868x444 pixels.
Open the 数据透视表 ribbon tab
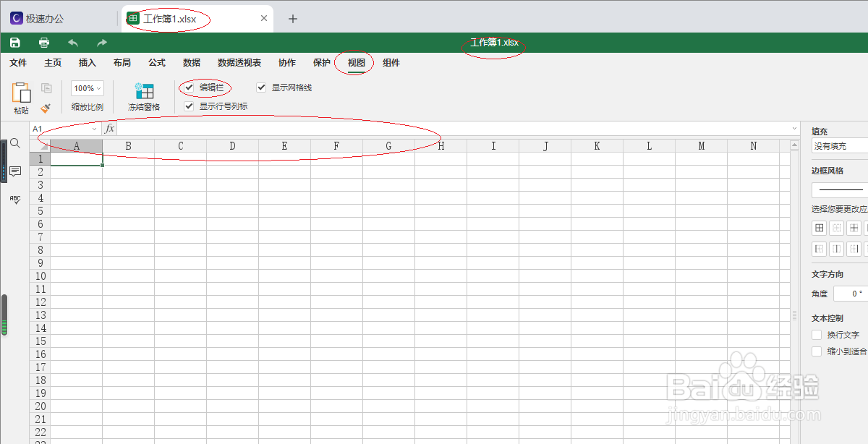tap(239, 63)
